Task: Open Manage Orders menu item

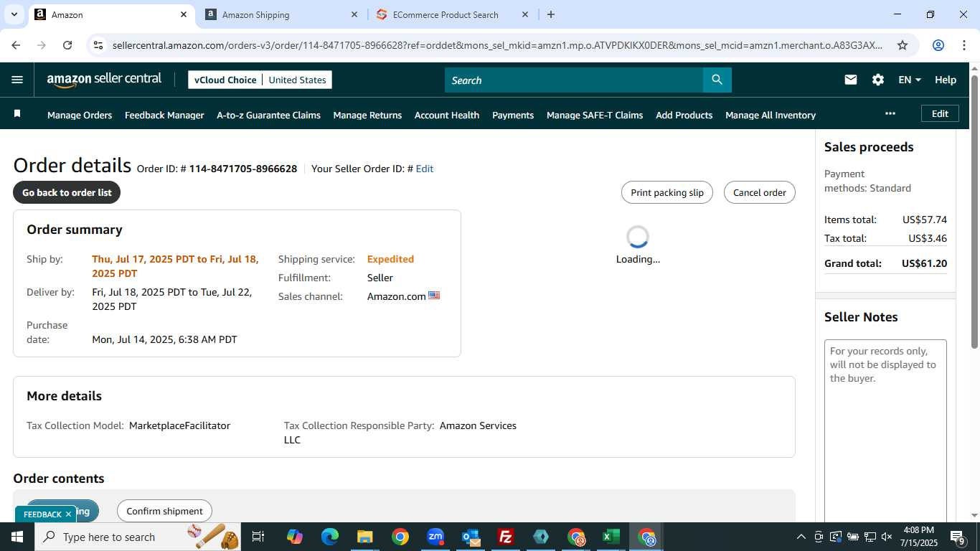Action: (x=80, y=115)
